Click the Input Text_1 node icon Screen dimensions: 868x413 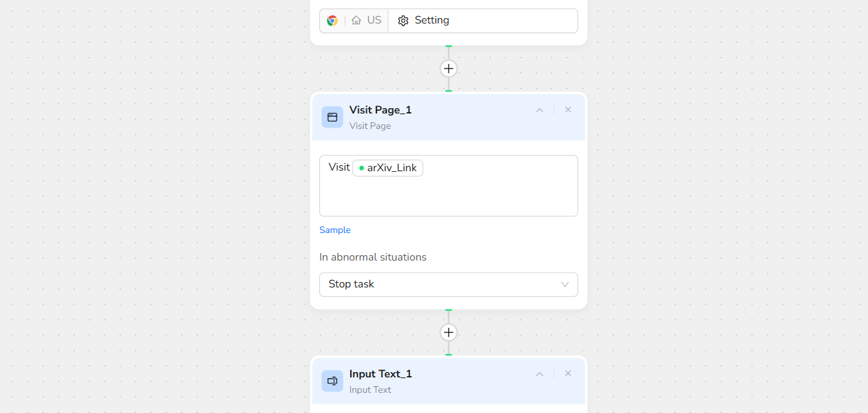coord(332,381)
